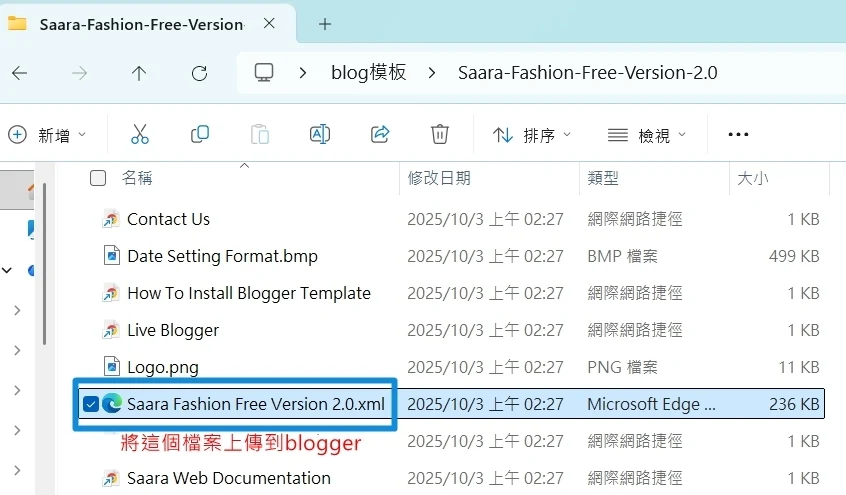Cut the selected file with scissors icon
This screenshot has width=846, height=495.
[140, 134]
